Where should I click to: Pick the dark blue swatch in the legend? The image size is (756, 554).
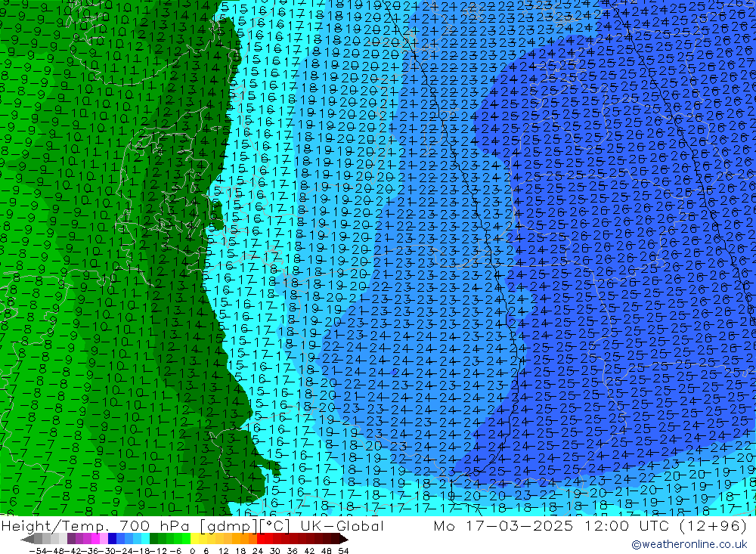(112, 539)
